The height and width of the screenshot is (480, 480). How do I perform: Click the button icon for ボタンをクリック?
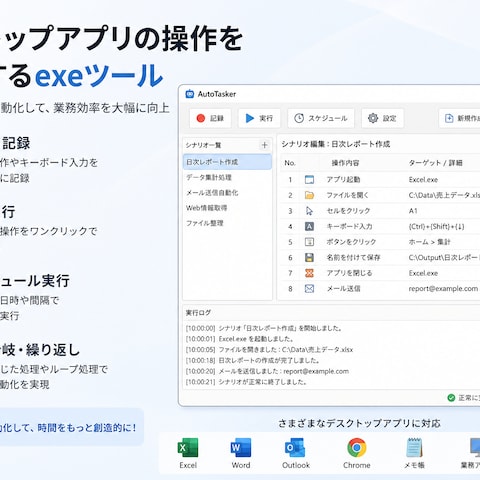click(309, 242)
